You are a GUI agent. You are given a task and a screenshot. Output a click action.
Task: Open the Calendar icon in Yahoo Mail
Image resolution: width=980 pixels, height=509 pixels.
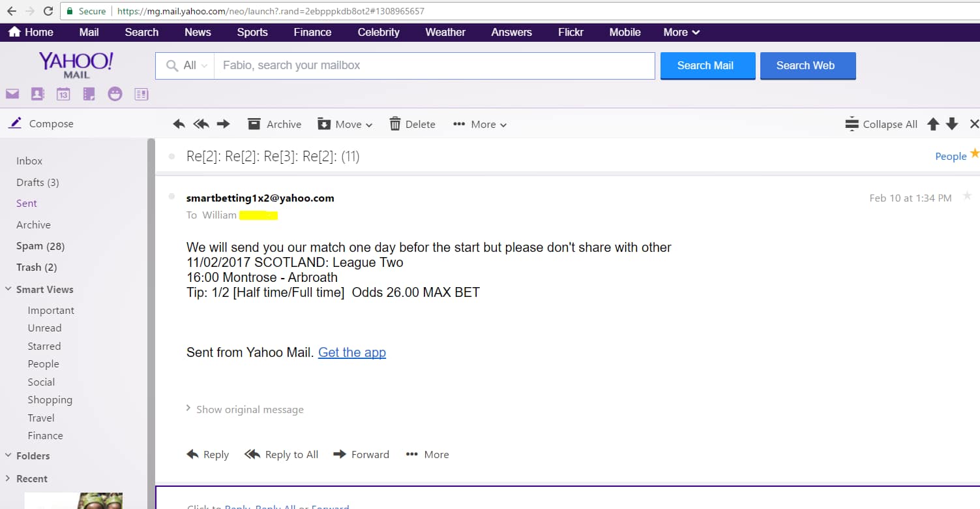click(63, 94)
